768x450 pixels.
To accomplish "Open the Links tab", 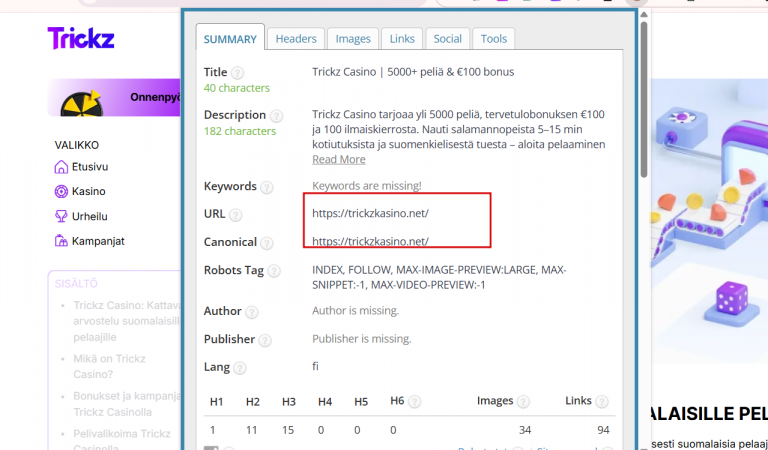I will point(402,39).
